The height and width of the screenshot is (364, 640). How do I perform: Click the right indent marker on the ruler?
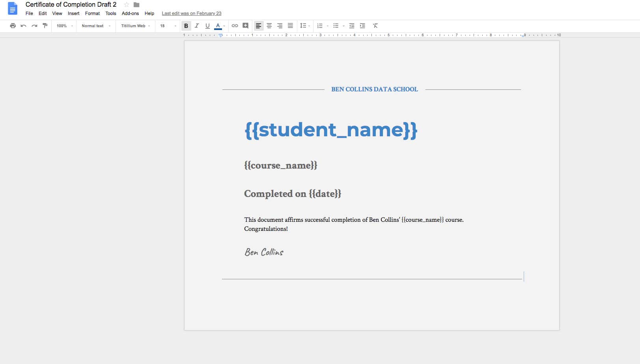click(x=523, y=36)
